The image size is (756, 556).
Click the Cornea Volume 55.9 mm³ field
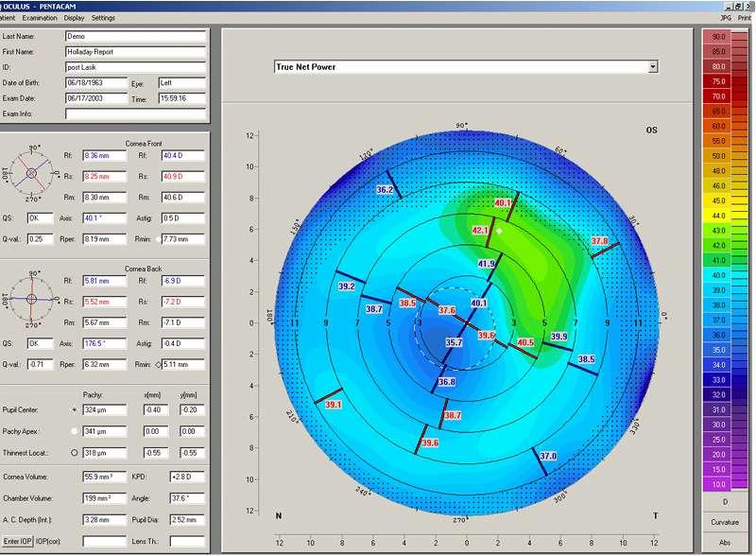pyautogui.click(x=104, y=477)
